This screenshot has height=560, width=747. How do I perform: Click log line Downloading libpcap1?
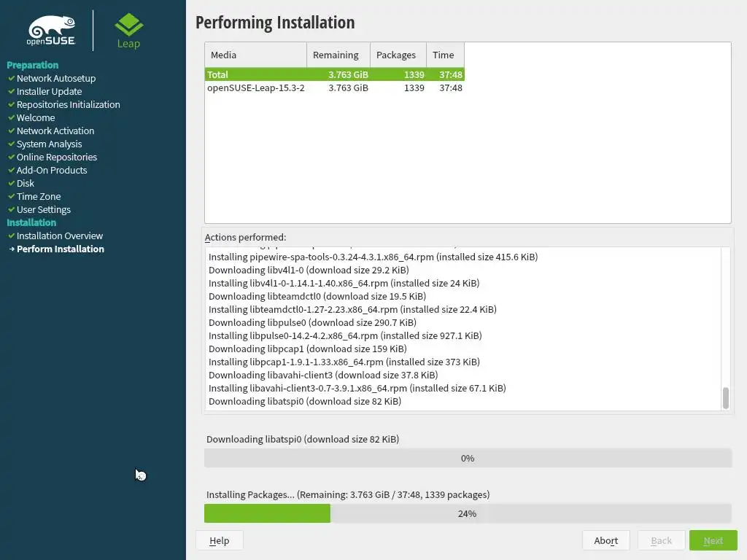308,349
